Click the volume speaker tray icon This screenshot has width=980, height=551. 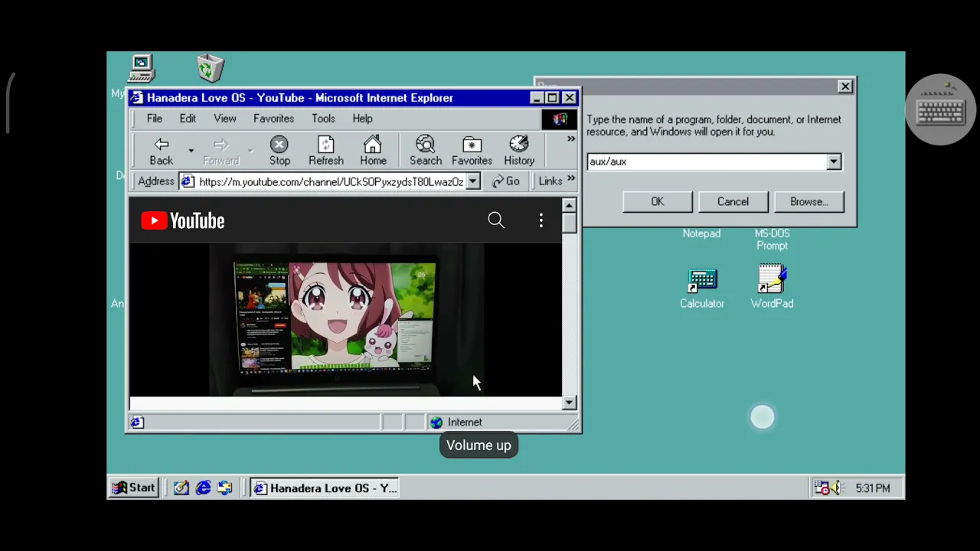coord(835,487)
